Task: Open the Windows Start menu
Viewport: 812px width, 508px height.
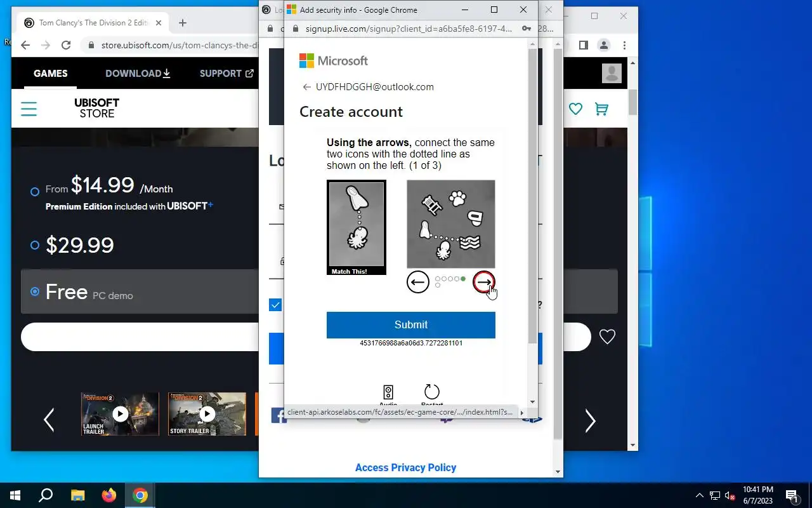Action: [15, 495]
